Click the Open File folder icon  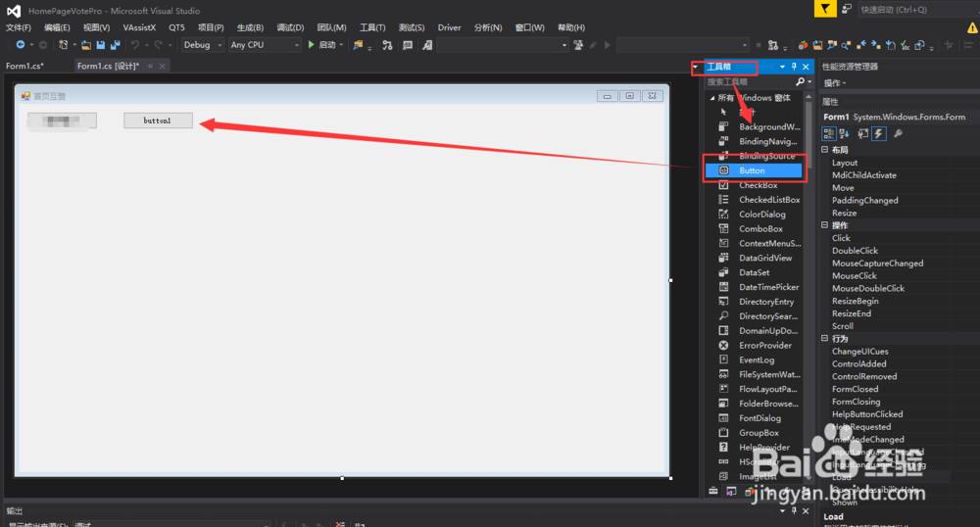click(86, 45)
